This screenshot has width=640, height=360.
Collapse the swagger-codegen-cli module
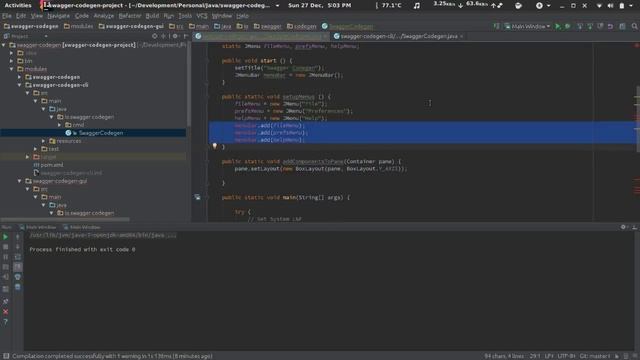tap(19, 85)
